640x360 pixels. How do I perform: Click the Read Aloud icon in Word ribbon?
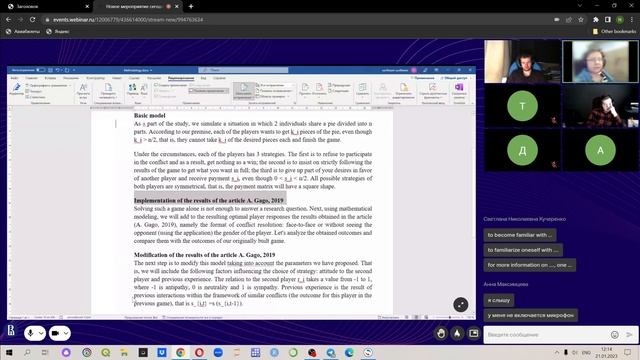click(x=83, y=89)
